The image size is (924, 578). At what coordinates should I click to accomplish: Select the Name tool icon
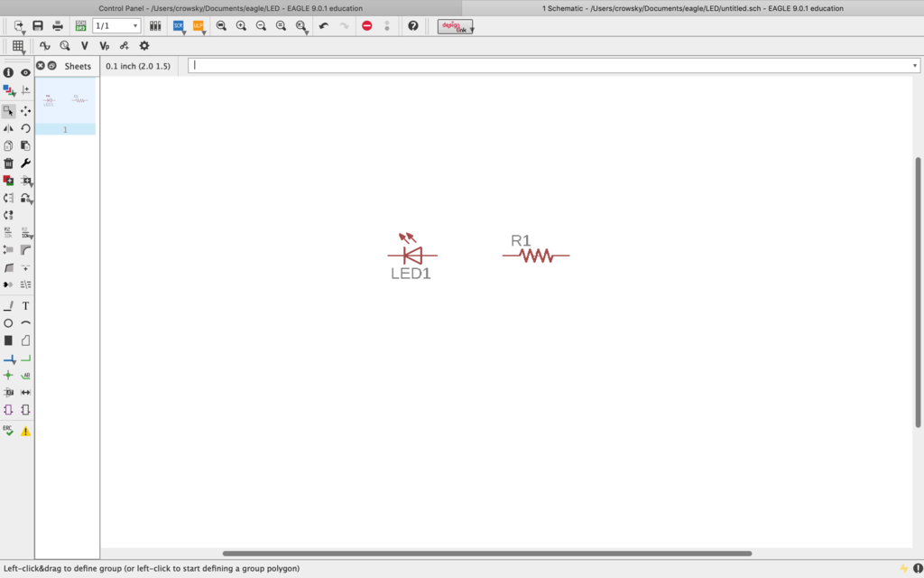[8, 232]
